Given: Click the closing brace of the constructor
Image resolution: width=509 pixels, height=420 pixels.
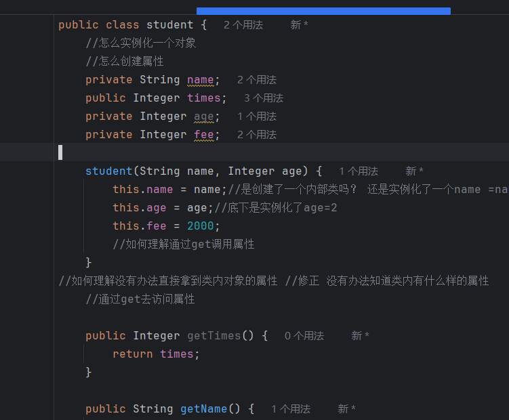Looking at the screenshot, I should [x=89, y=263].
